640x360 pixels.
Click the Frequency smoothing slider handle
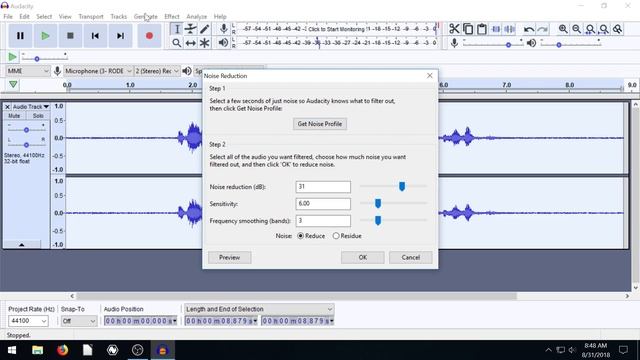[378, 220]
